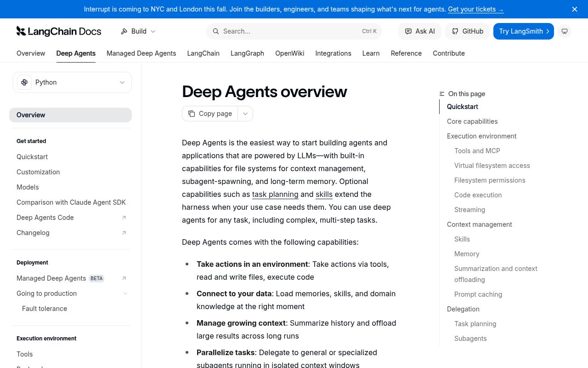The image size is (588, 368).
Task: Jump to Execution environment in page outline
Action: pyautogui.click(x=481, y=136)
